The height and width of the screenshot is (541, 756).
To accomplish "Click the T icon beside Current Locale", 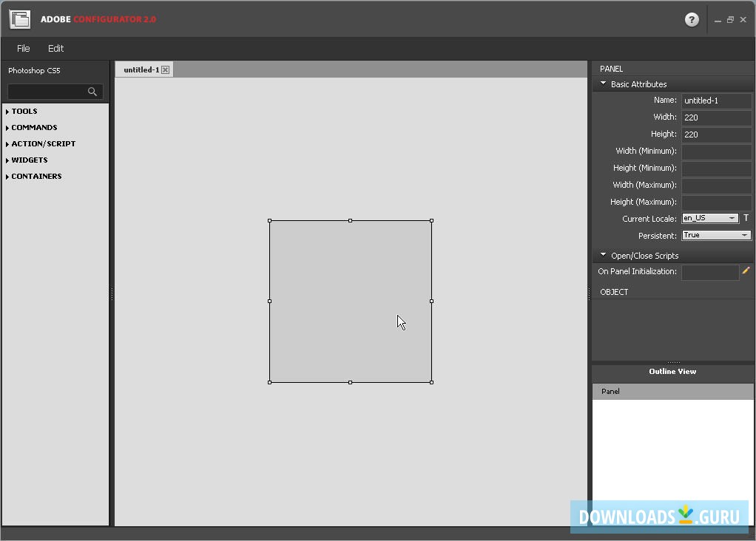I will [x=746, y=218].
